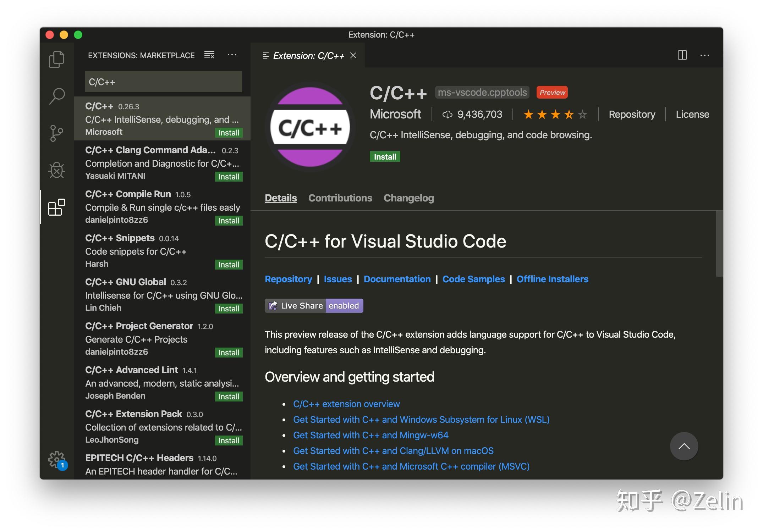Image resolution: width=763 pixels, height=532 pixels.
Task: Open the Manage gear icon
Action: click(x=57, y=460)
